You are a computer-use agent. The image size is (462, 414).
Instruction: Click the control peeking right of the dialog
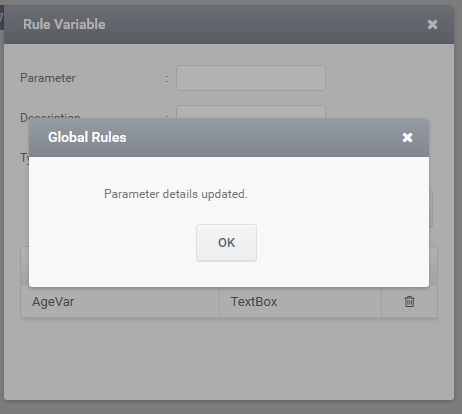(431, 209)
